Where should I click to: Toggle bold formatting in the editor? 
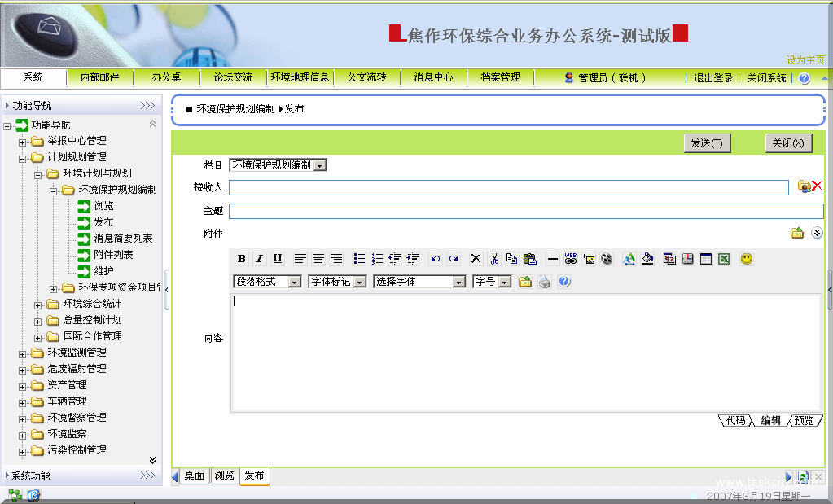tap(242, 259)
